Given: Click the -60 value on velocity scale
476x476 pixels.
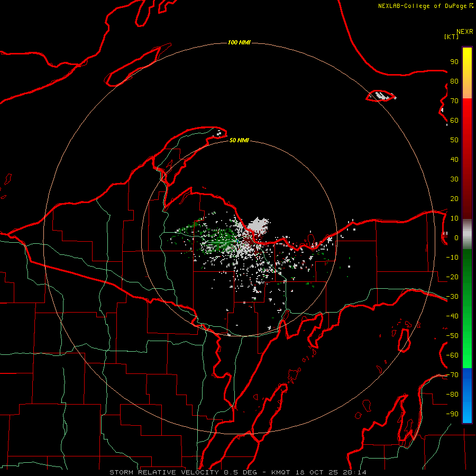Looking at the screenshot, I should (452, 355).
